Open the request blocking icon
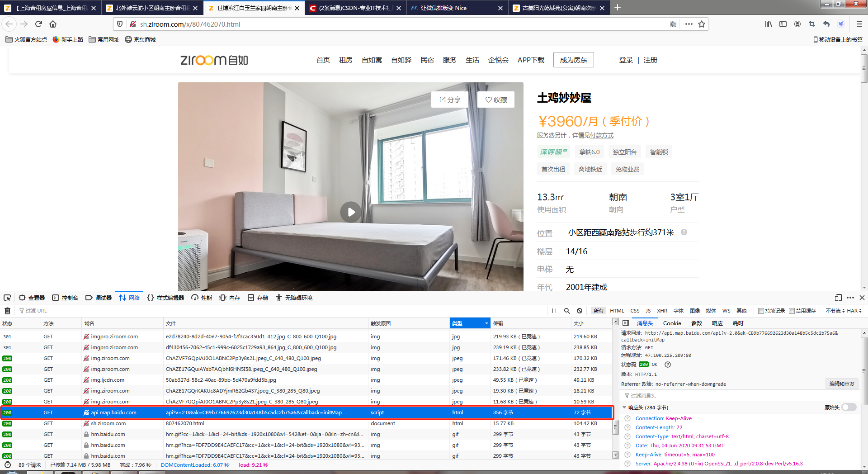 [x=580, y=311]
